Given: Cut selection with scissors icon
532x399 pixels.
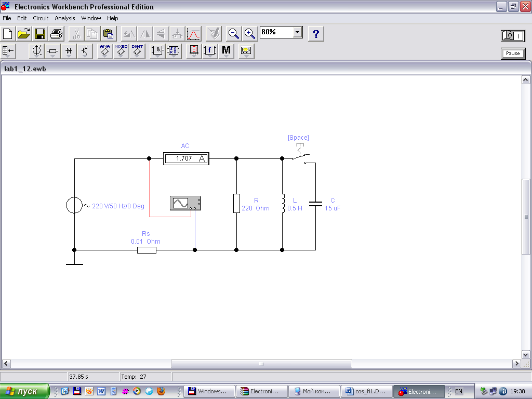Looking at the screenshot, I should pyautogui.click(x=76, y=34).
